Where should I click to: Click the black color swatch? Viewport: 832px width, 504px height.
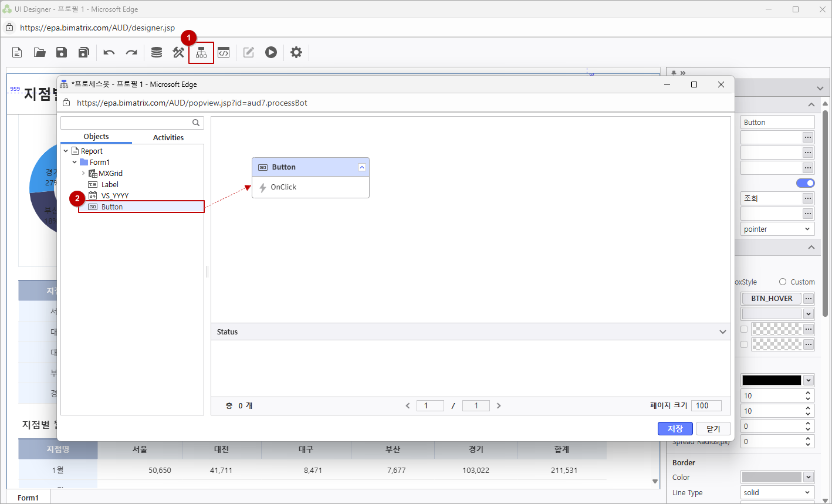[771, 380]
